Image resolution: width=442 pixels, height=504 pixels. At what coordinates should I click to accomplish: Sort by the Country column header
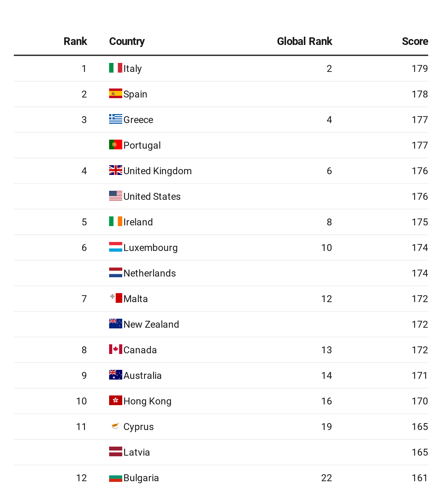tap(127, 41)
